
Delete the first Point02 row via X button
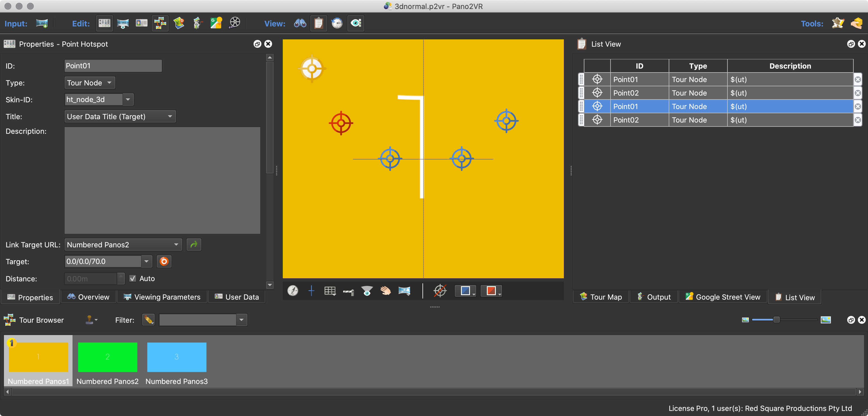(858, 93)
